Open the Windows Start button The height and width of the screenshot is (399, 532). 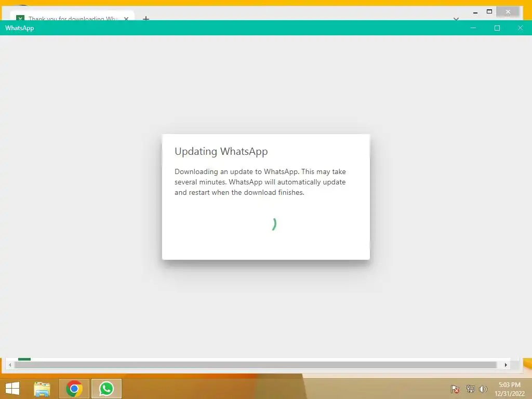pyautogui.click(x=12, y=389)
